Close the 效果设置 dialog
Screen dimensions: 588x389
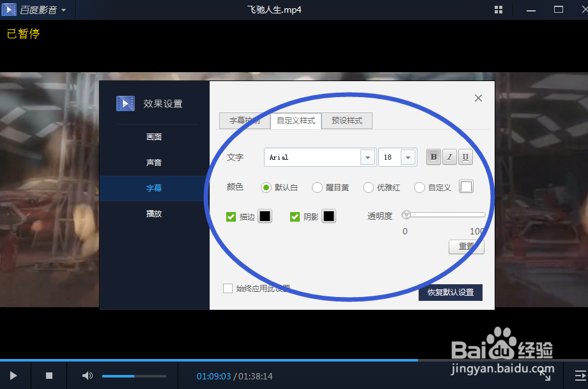point(478,98)
